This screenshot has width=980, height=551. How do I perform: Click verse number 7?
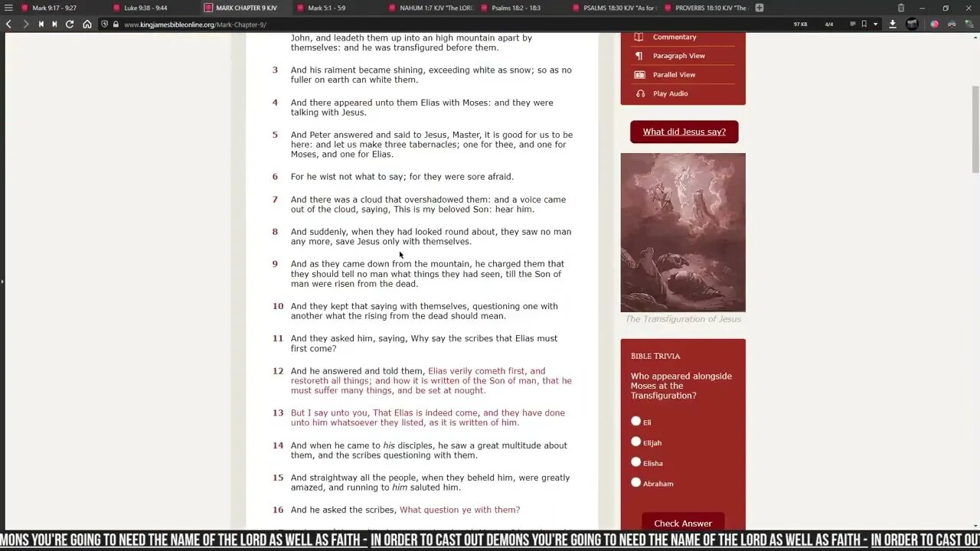276,200
